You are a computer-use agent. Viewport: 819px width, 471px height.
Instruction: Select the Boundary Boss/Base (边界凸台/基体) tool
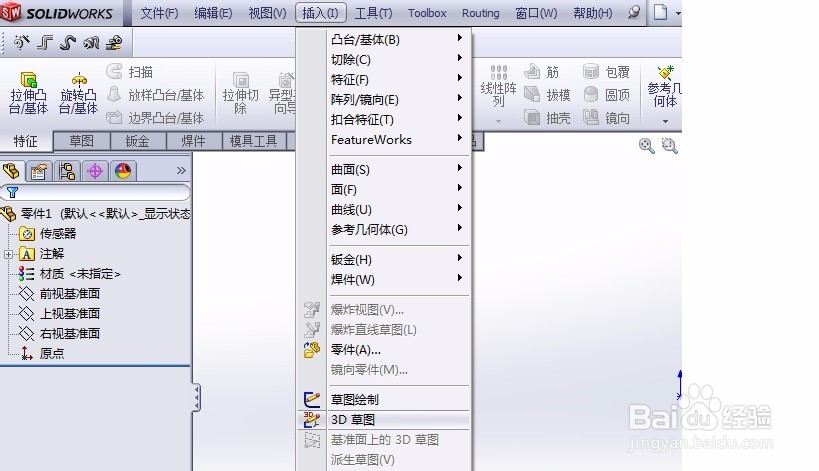[155, 118]
